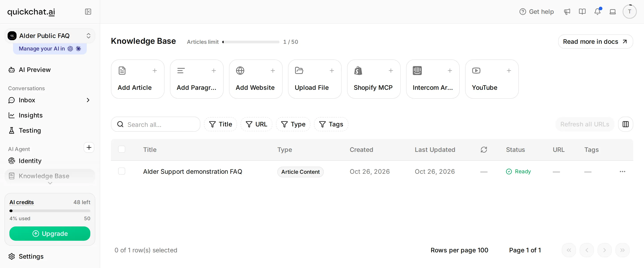Expand Inbox submenu chevron
Image resolution: width=644 pixels, height=268 pixels.
88,100
